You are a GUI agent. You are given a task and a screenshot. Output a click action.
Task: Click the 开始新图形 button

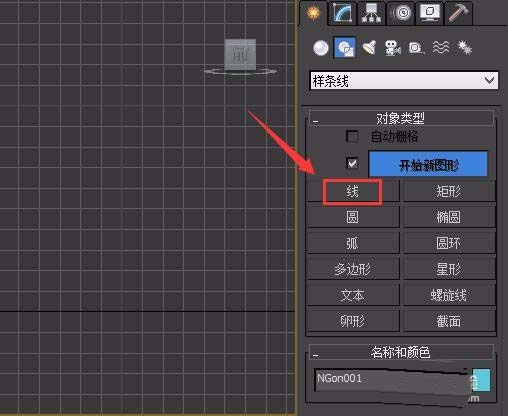428,164
